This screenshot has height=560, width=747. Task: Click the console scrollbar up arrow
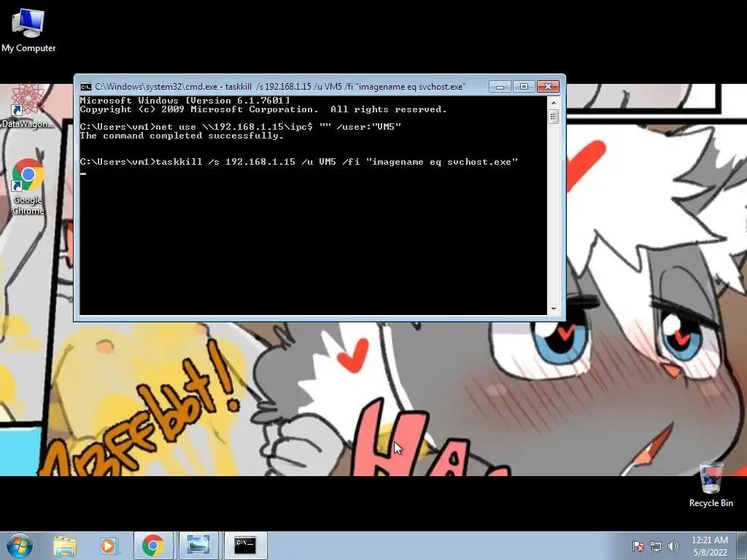click(x=553, y=102)
